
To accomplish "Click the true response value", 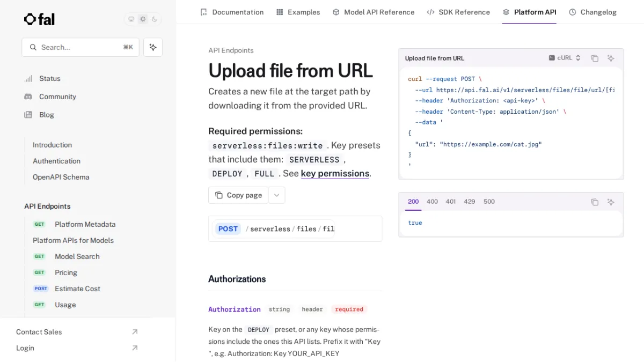I will point(415,223).
